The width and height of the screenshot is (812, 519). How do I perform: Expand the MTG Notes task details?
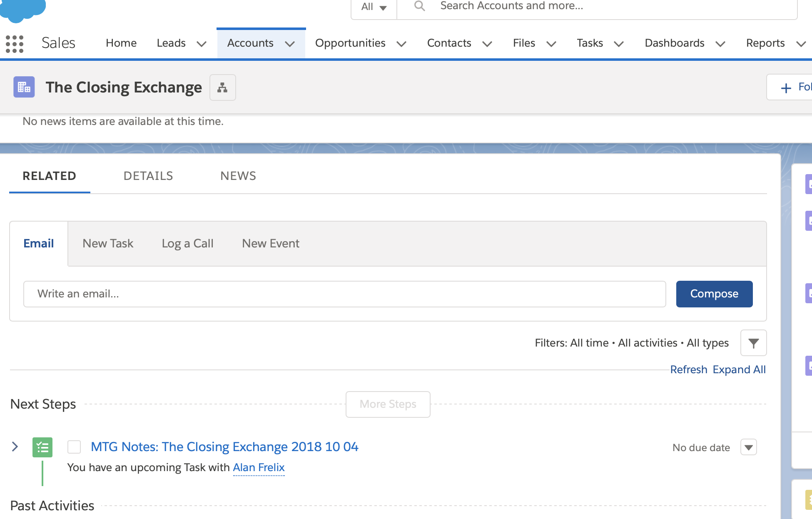[15, 447]
